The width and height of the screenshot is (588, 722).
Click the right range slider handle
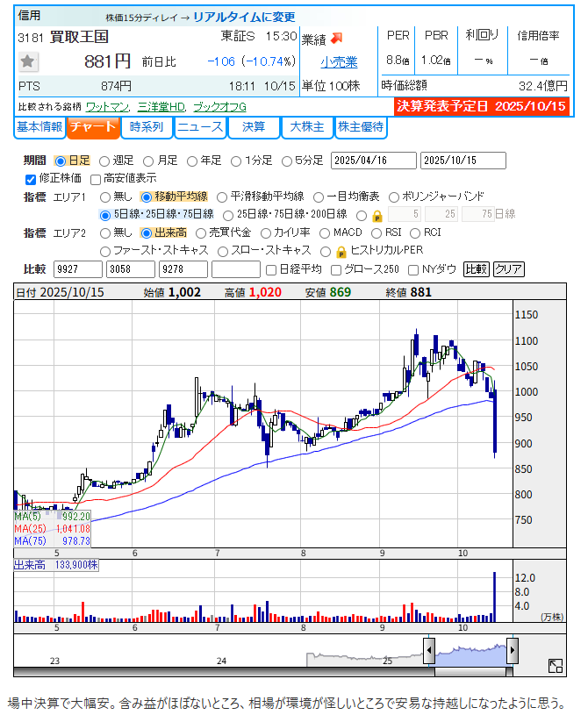point(512,651)
